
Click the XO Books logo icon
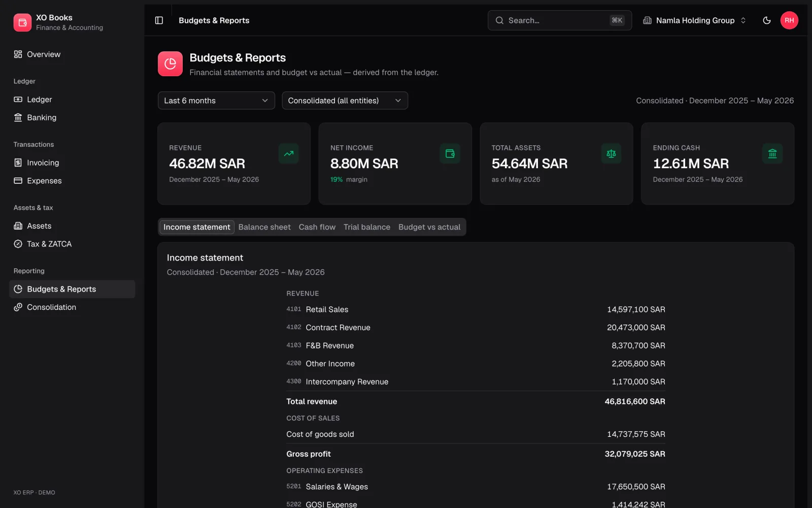point(22,22)
